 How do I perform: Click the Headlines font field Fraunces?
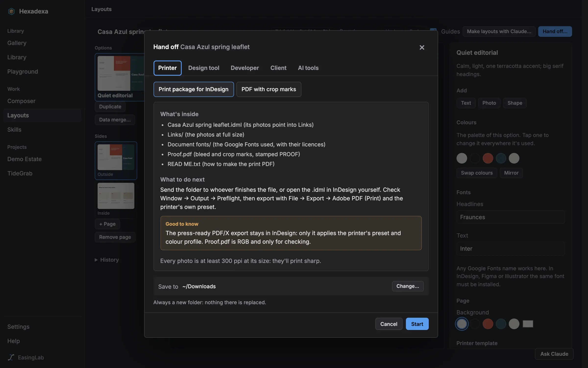[x=511, y=217]
